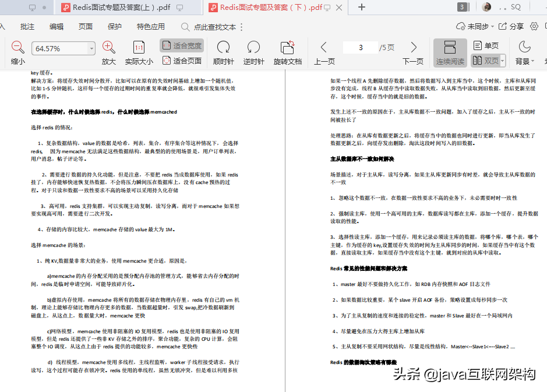The image size is (547, 392).
Task: Click the page number input field
Action: tap(361, 47)
